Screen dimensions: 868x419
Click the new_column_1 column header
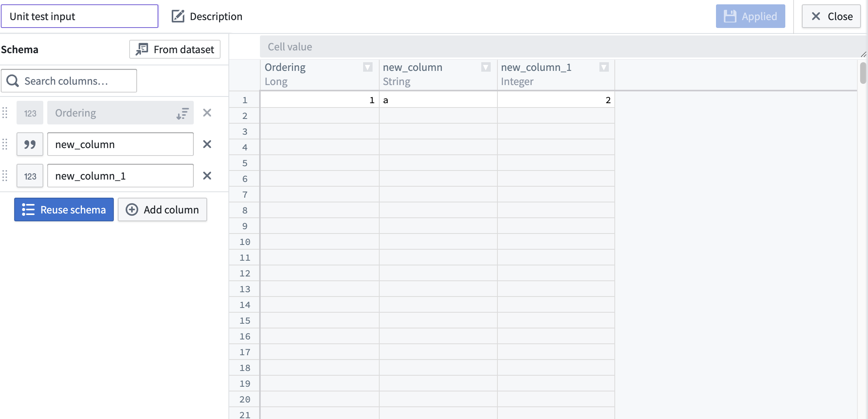pos(556,74)
